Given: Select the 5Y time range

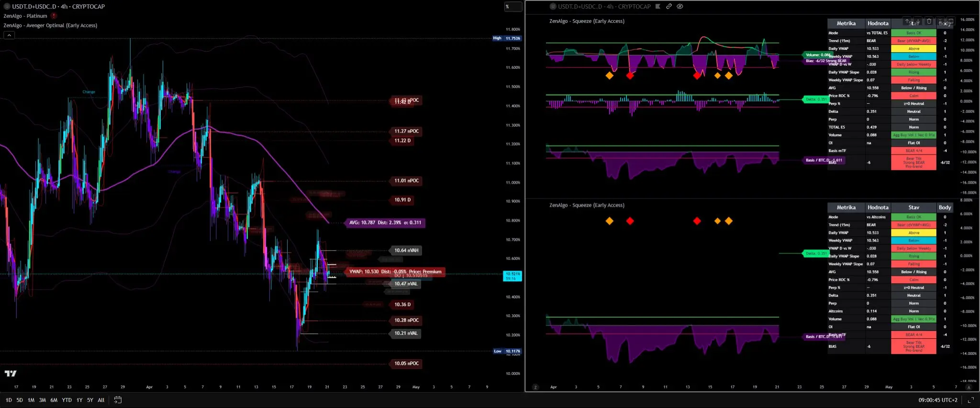Looking at the screenshot, I should coord(90,400).
